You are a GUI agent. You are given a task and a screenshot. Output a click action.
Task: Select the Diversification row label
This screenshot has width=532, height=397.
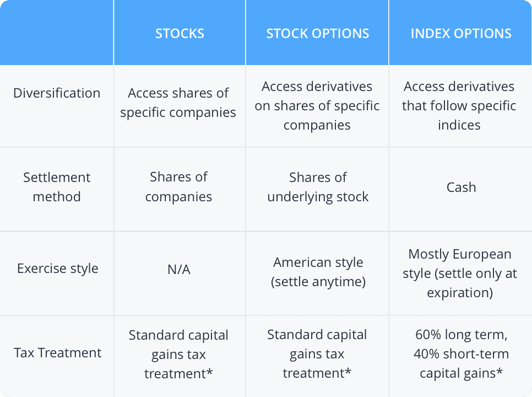point(57,93)
